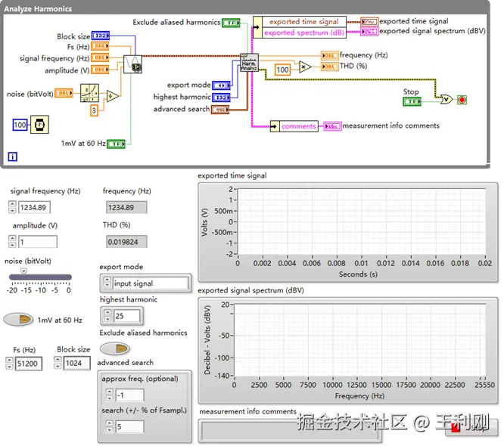Select the Block size I32 terminal
The width and height of the screenshot is (504, 446).
101,36
